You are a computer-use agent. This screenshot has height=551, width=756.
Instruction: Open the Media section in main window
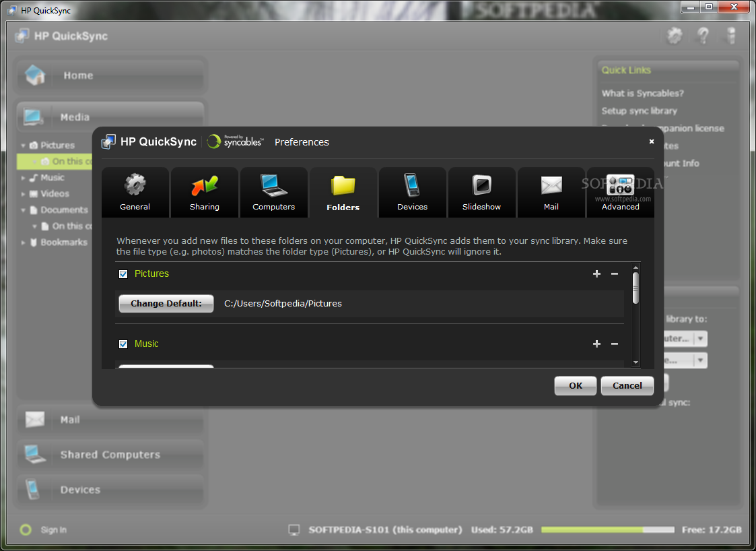point(110,117)
